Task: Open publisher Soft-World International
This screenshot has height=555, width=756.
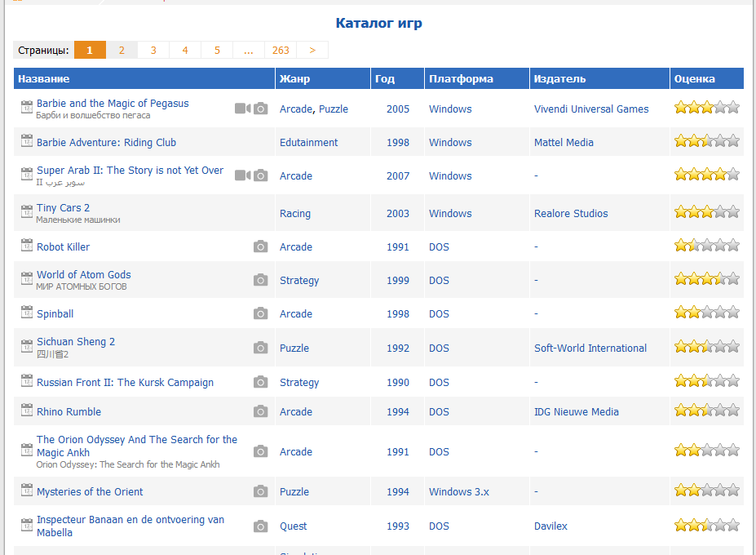Action: pyautogui.click(x=590, y=348)
